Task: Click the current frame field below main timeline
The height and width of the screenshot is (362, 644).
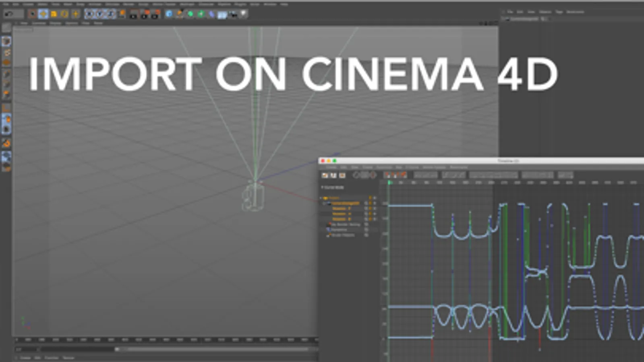Action: (27, 349)
